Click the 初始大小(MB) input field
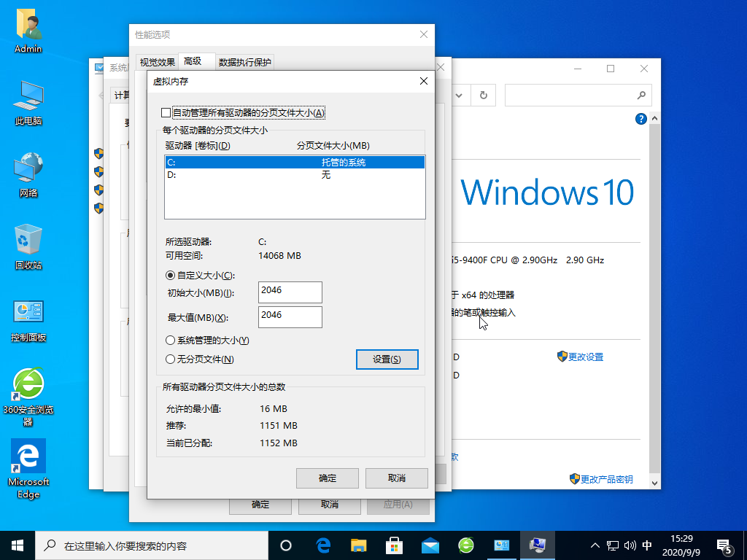The image size is (747, 560). [290, 292]
